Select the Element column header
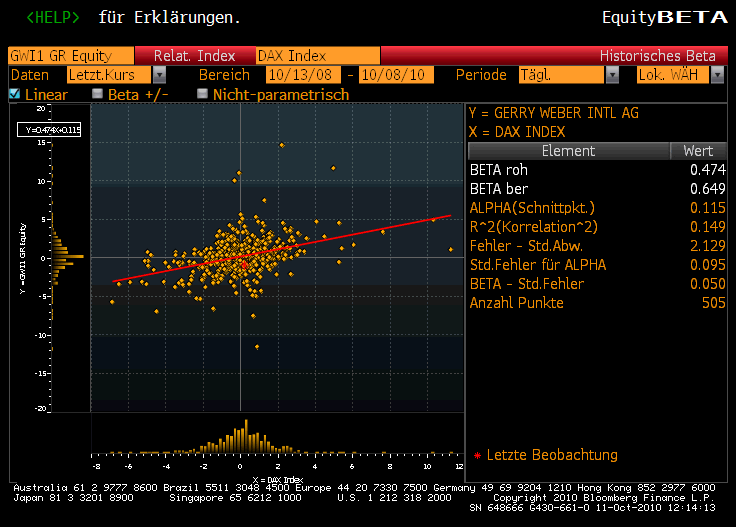Image resolution: width=736 pixels, height=527 pixels. (567, 151)
